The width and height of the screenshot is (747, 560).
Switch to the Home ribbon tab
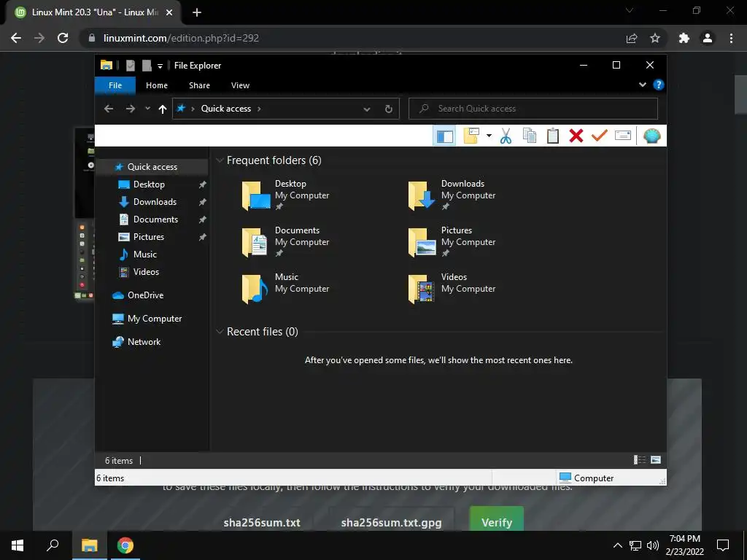(x=157, y=85)
